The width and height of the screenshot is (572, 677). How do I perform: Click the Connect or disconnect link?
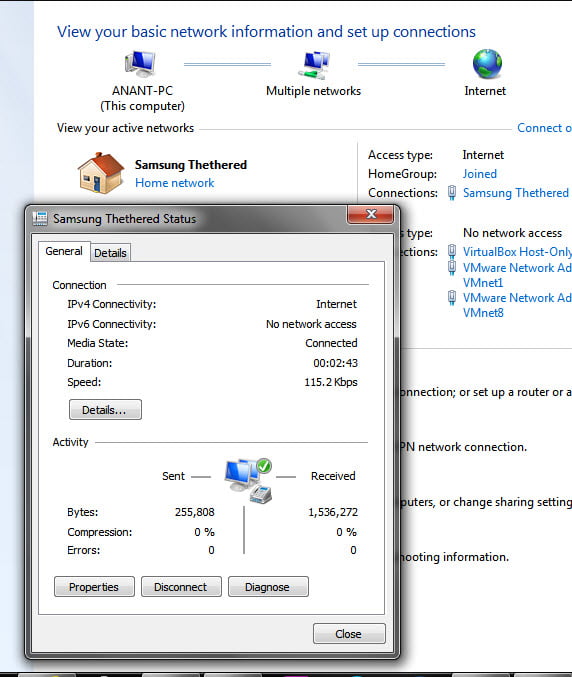tap(544, 128)
